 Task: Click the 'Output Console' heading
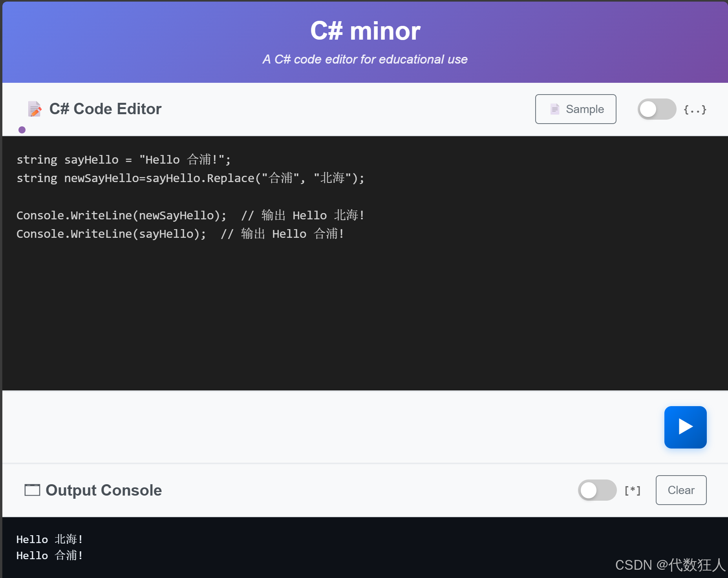[x=104, y=490]
